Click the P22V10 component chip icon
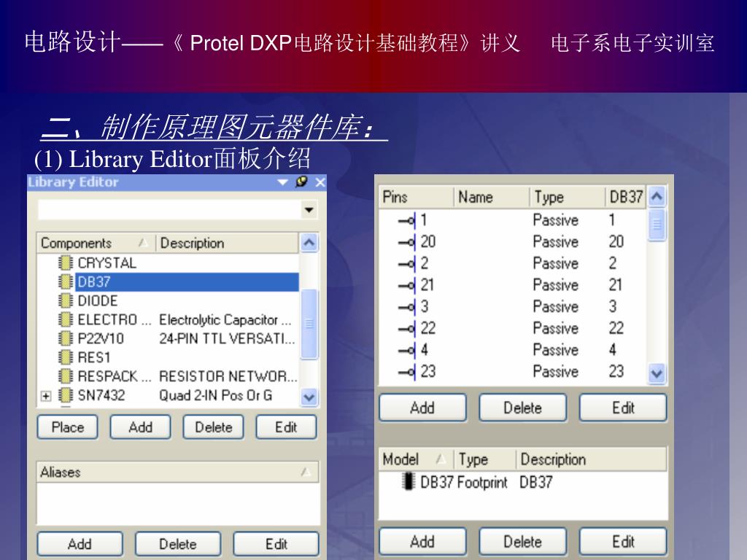The height and width of the screenshot is (560, 747). tap(65, 338)
